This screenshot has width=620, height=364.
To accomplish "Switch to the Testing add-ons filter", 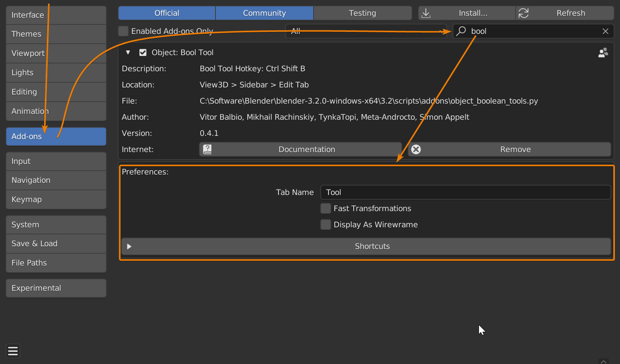I will [362, 13].
